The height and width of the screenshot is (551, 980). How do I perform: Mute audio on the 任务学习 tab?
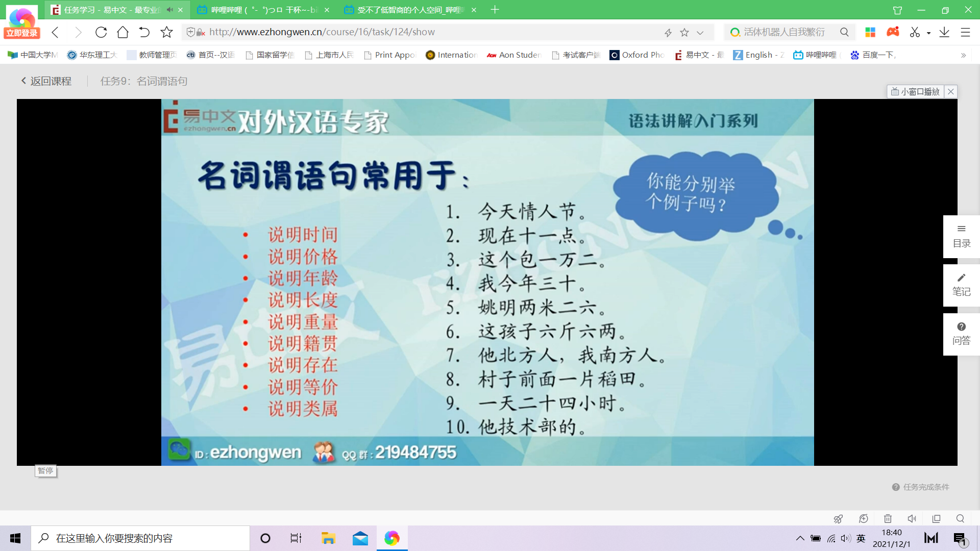[170, 10]
